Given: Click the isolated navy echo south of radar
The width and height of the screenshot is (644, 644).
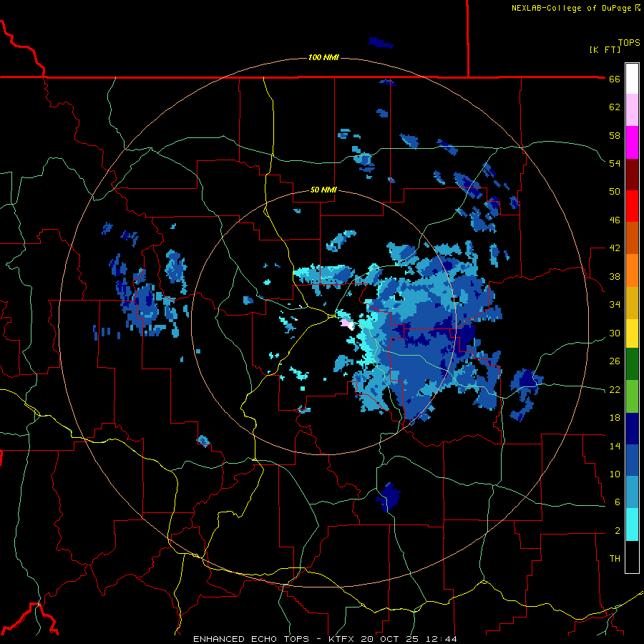Looking at the screenshot, I should click(x=389, y=497).
